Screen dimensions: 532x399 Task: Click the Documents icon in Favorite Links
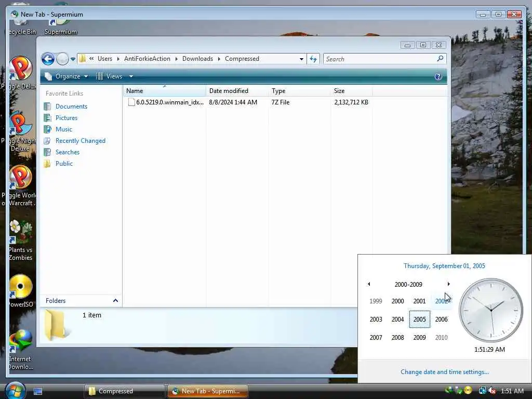click(47, 107)
